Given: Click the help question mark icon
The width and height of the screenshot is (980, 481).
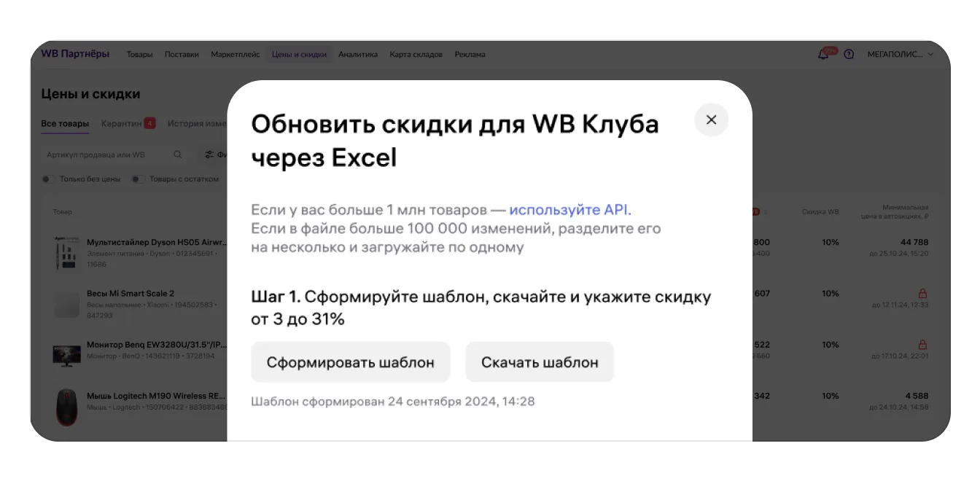Looking at the screenshot, I should coord(849,54).
